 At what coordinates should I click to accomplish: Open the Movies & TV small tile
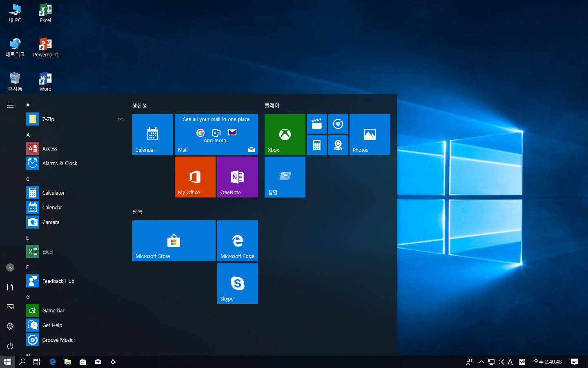click(x=317, y=124)
